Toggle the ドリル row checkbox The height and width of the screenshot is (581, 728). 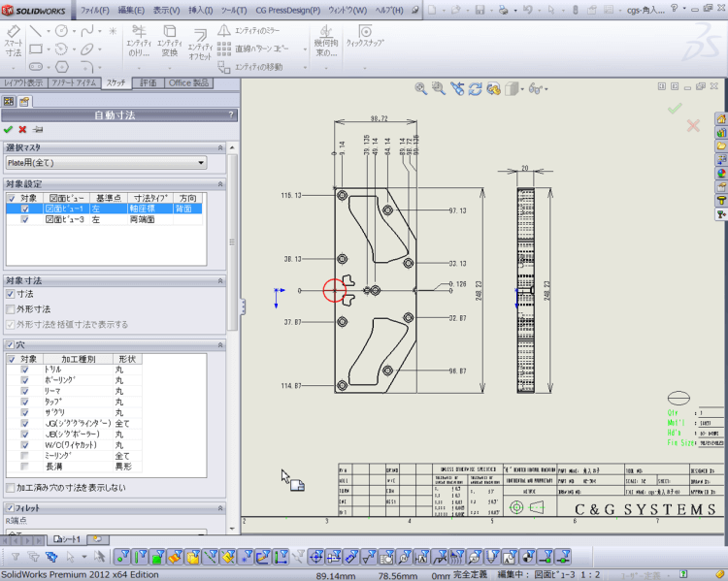click(25, 370)
